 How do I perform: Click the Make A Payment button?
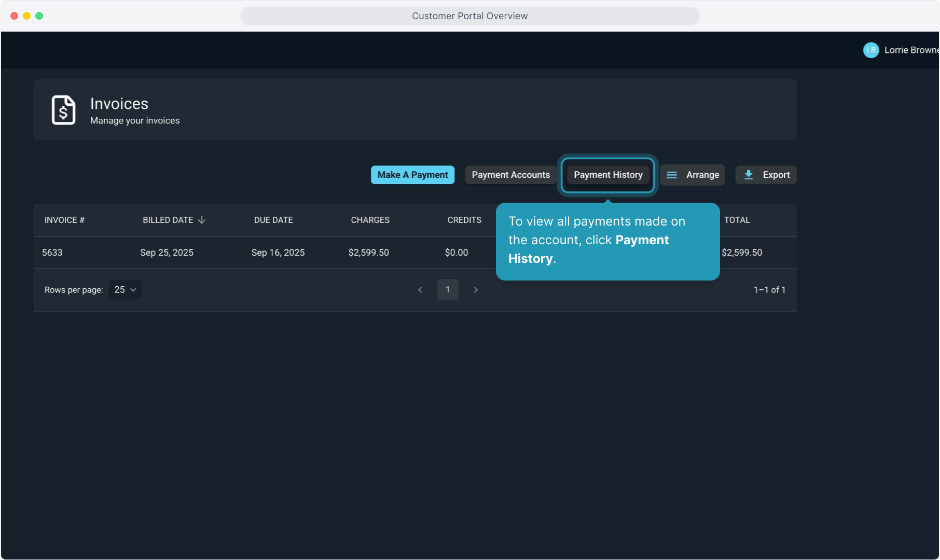point(412,175)
